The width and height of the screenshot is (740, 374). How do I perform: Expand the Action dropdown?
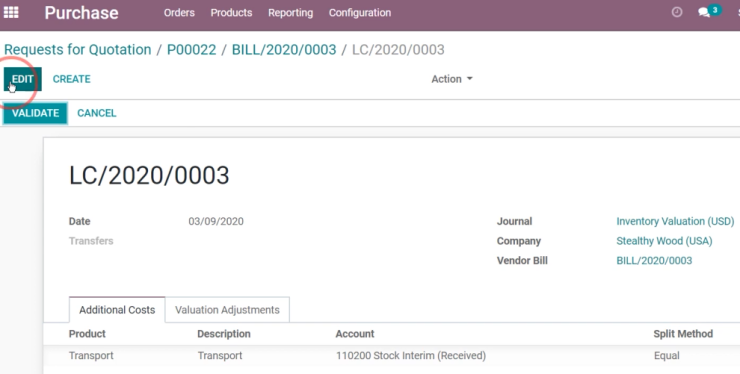coord(452,79)
